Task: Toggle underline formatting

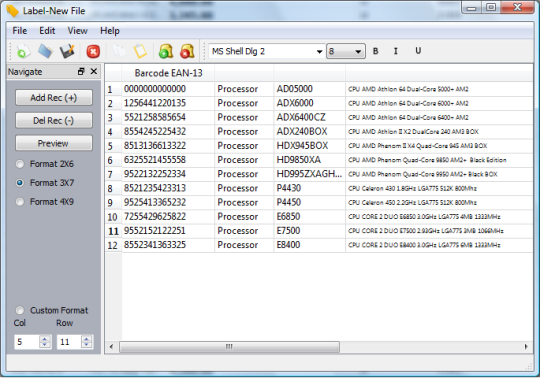Action: click(418, 51)
